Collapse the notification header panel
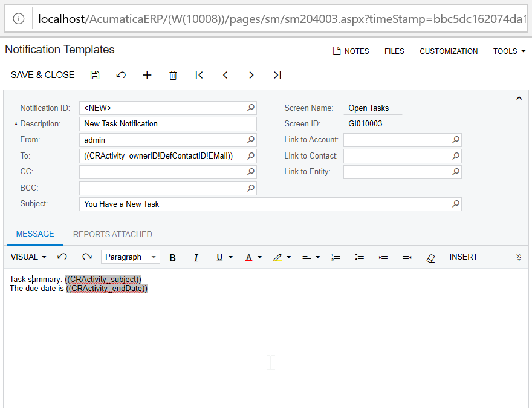The height and width of the screenshot is (409, 532). tap(518, 97)
